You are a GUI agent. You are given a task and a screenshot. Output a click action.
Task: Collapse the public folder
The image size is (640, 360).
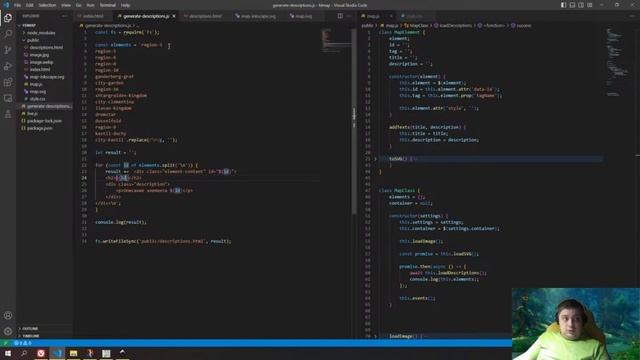45,40
